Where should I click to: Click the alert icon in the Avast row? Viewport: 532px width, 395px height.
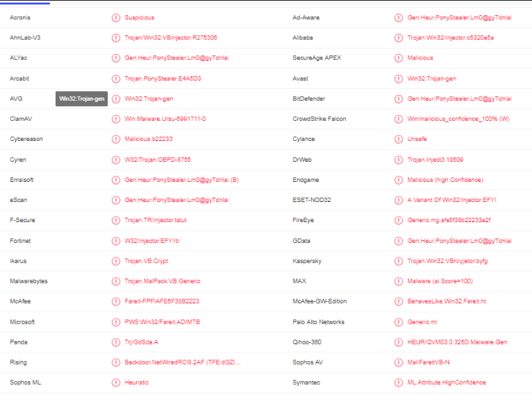coord(399,78)
